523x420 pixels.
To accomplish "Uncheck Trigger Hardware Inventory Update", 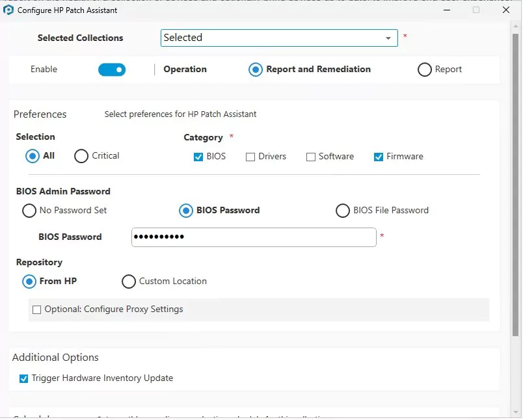I will (x=24, y=378).
